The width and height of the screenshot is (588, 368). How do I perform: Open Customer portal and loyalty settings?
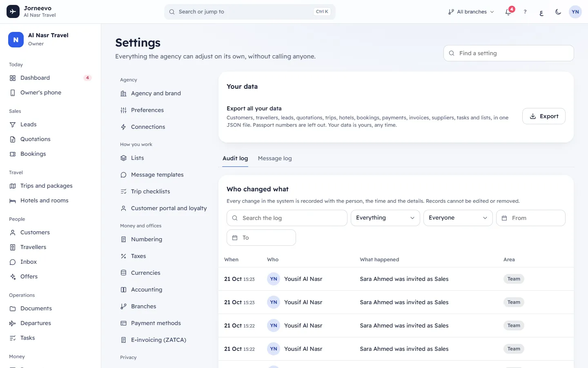[x=163, y=208]
